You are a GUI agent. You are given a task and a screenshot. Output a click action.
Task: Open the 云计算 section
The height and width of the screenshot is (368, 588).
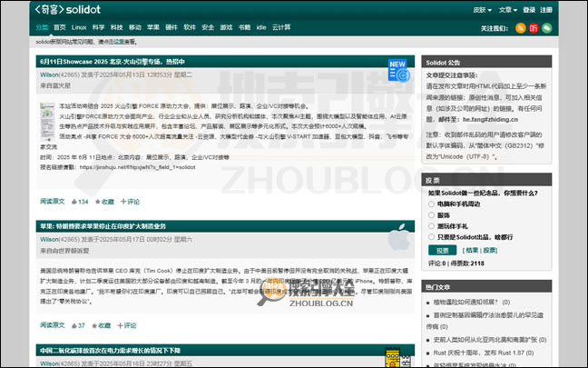[281, 27]
